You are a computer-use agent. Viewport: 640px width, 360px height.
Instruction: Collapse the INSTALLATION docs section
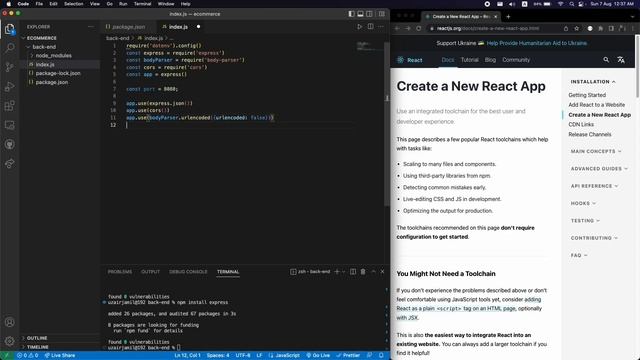[593, 82]
